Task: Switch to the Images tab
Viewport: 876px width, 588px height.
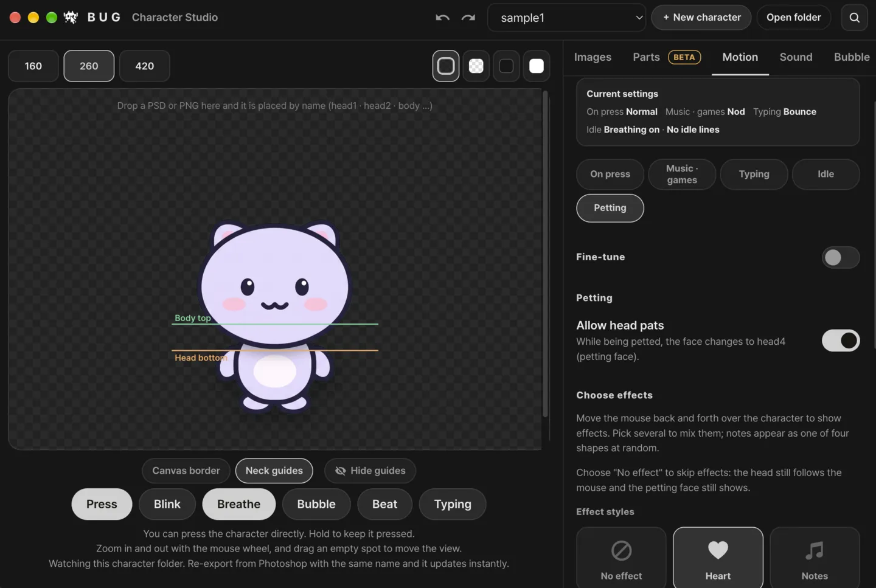Action: click(593, 57)
